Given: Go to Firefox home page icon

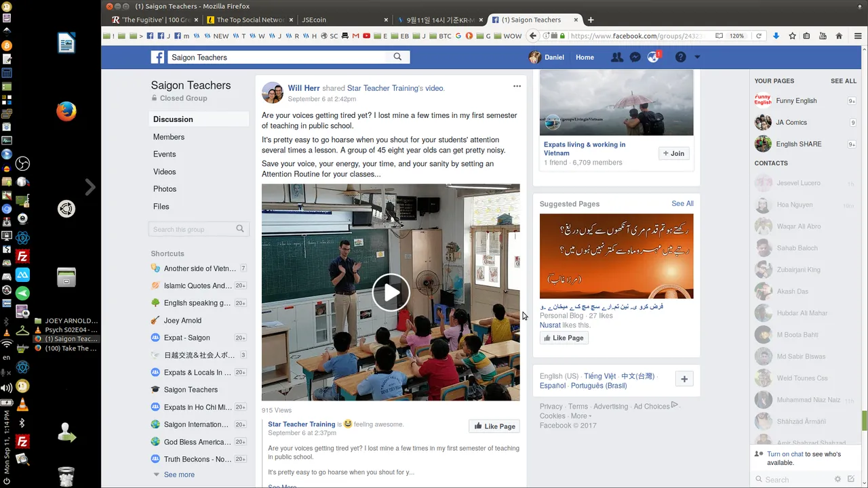Looking at the screenshot, I should coord(840,36).
